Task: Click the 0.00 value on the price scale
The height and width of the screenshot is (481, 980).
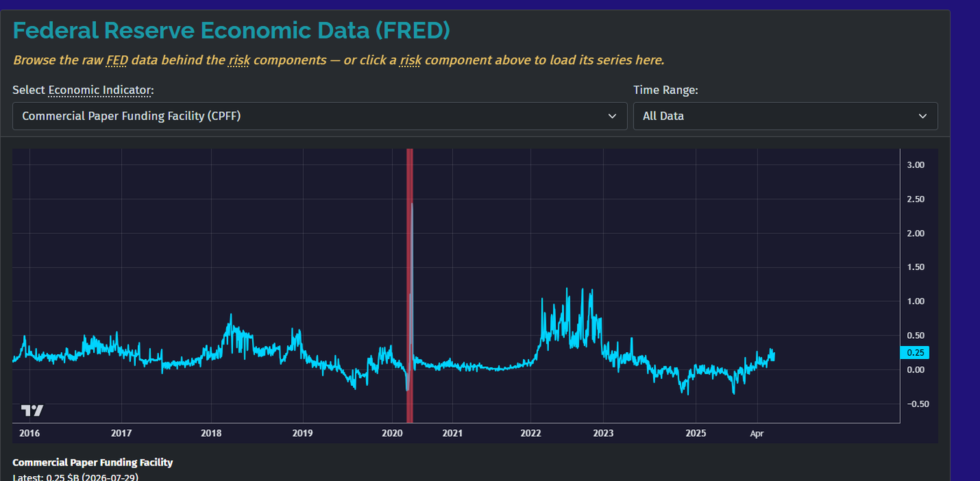Action: click(x=916, y=370)
